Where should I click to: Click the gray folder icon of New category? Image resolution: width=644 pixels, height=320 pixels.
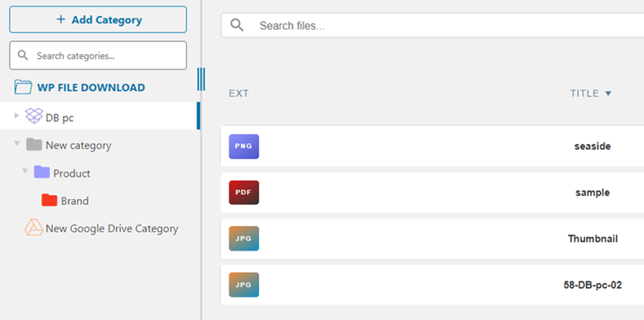click(x=34, y=144)
